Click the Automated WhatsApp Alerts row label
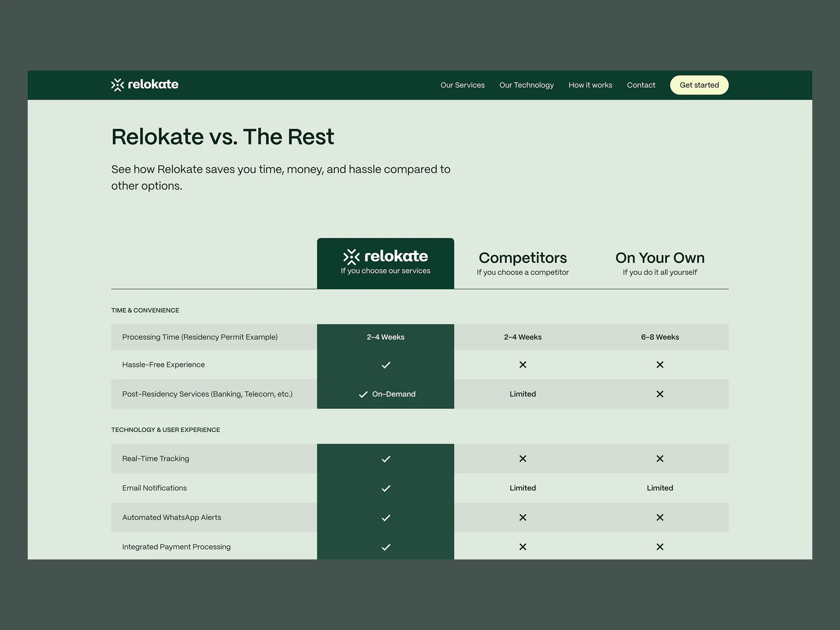 pos(171,517)
